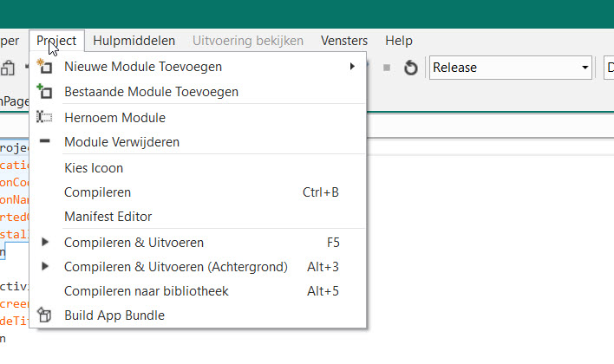This screenshot has height=364, width=614.
Task: Click the Build App Bundle menu entry
Action: point(114,315)
